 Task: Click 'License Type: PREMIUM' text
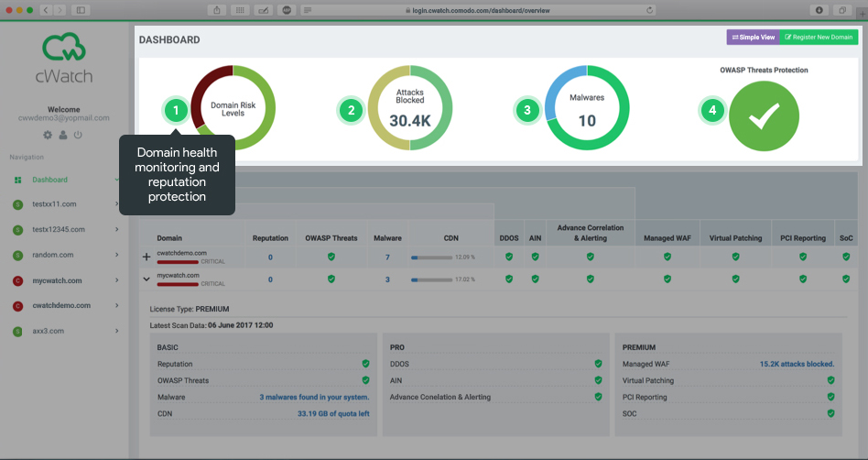pyautogui.click(x=190, y=309)
